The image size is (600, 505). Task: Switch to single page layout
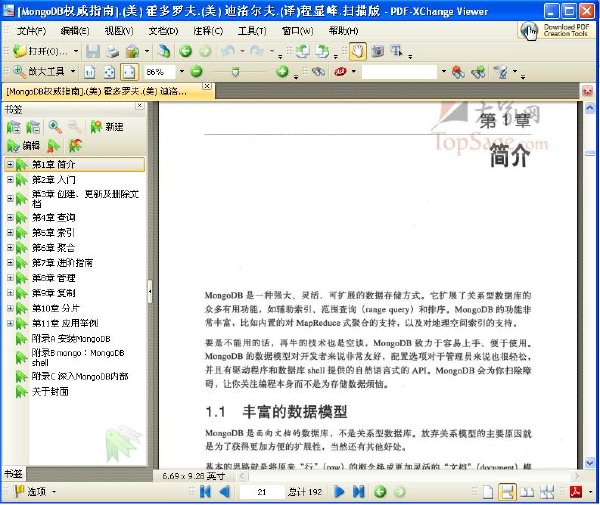coord(488,492)
